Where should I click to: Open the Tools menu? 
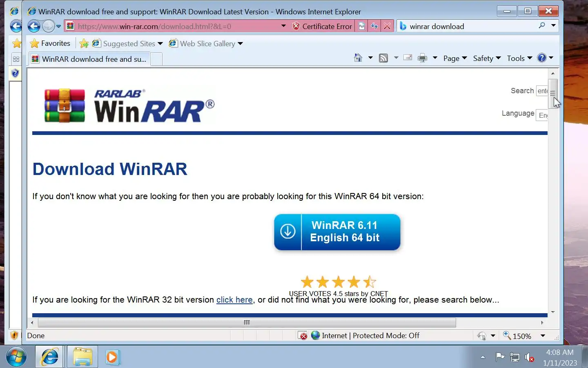pos(519,58)
